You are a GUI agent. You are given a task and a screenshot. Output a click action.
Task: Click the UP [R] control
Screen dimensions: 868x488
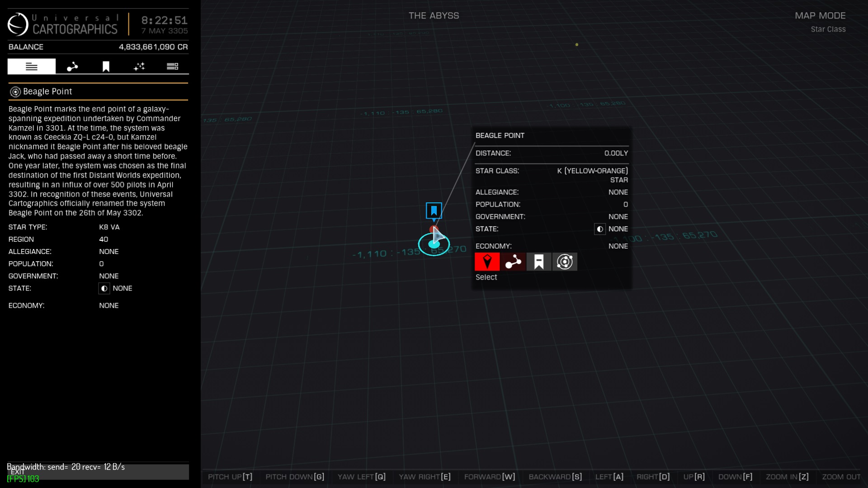point(694,477)
